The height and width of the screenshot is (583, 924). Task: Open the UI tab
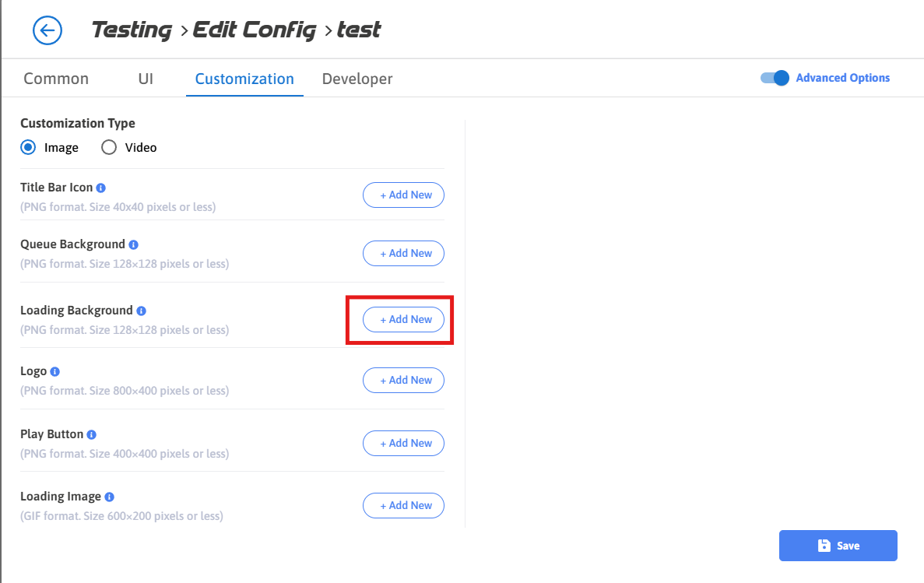point(146,79)
